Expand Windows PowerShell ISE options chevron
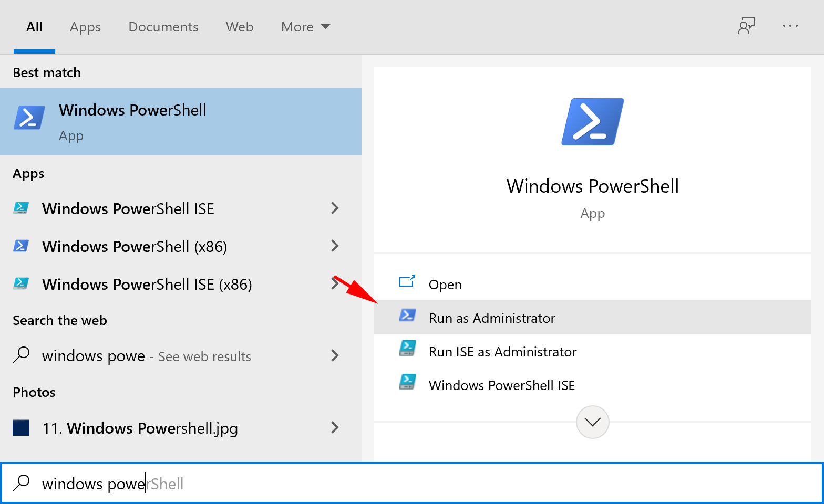824x504 pixels. coord(335,208)
